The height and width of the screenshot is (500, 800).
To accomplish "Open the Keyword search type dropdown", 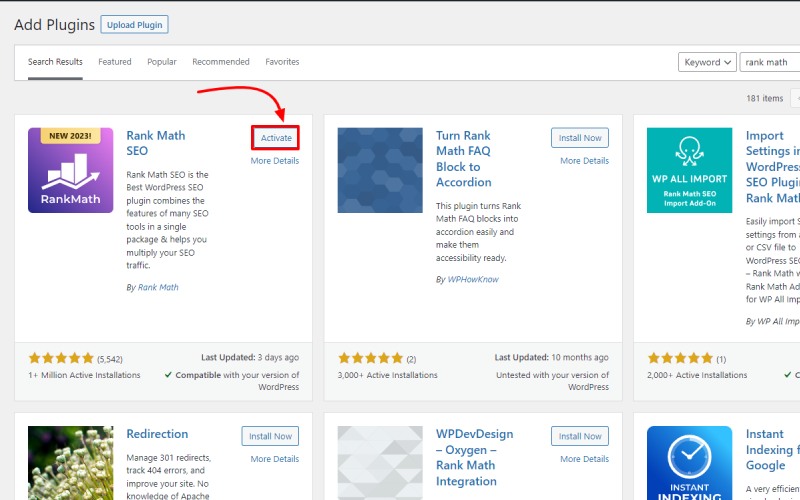I will point(707,62).
